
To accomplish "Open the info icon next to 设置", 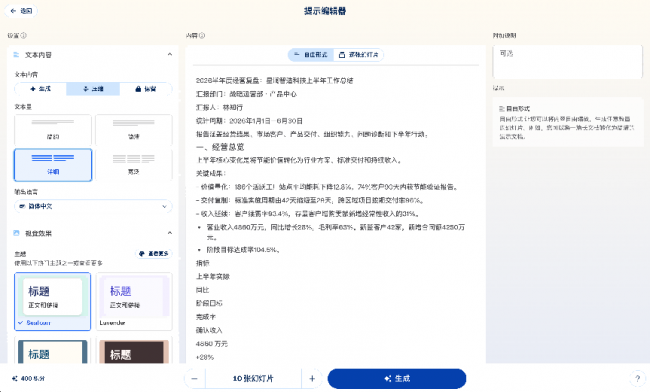I will [x=24, y=36].
